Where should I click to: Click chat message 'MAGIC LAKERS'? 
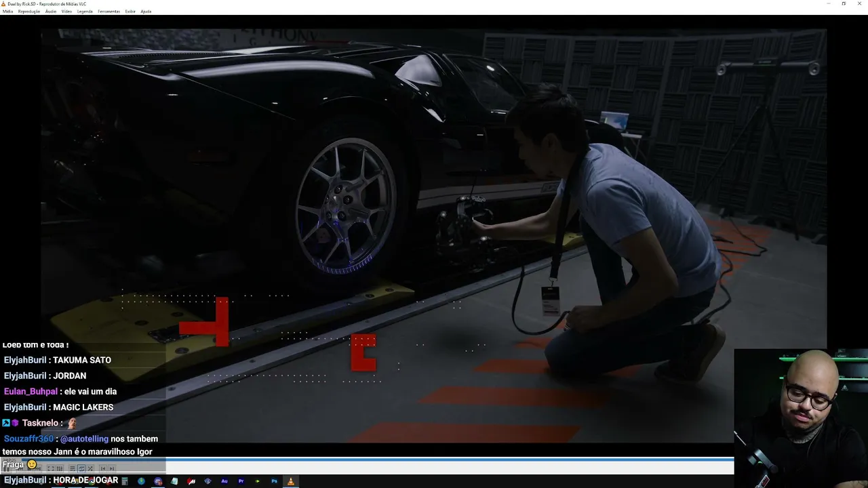tap(83, 407)
